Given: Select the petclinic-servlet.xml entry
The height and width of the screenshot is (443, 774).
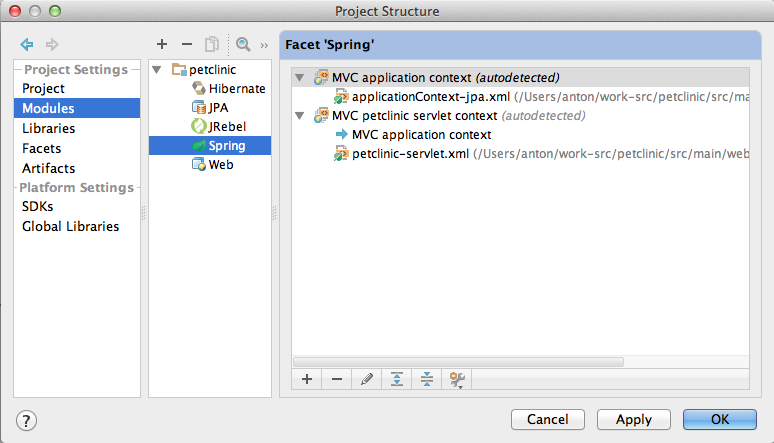Looking at the screenshot, I should click(x=520, y=154).
